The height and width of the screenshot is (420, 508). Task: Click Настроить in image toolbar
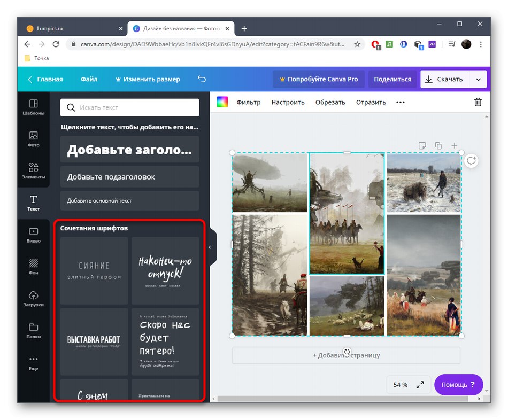pos(288,103)
